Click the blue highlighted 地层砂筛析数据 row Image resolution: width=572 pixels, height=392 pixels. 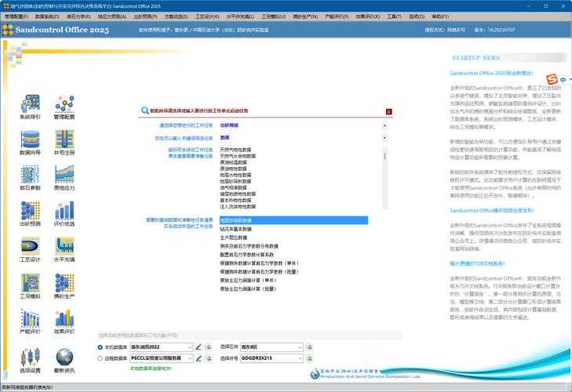click(293, 220)
